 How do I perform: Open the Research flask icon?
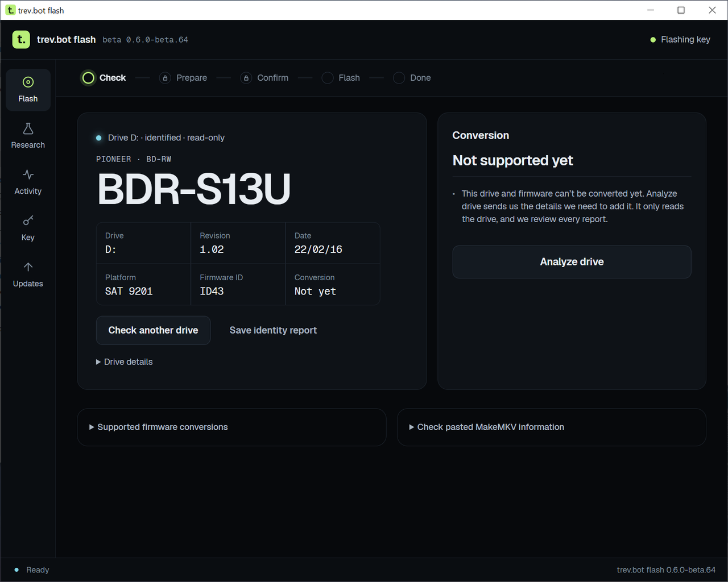pos(28,129)
